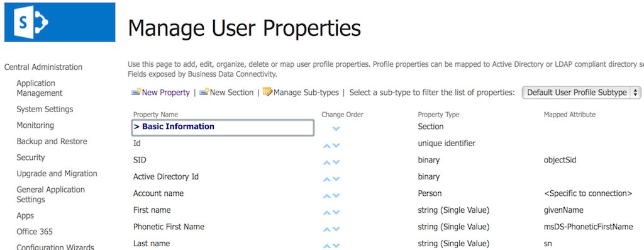Click the Person property type

pyautogui.click(x=430, y=193)
